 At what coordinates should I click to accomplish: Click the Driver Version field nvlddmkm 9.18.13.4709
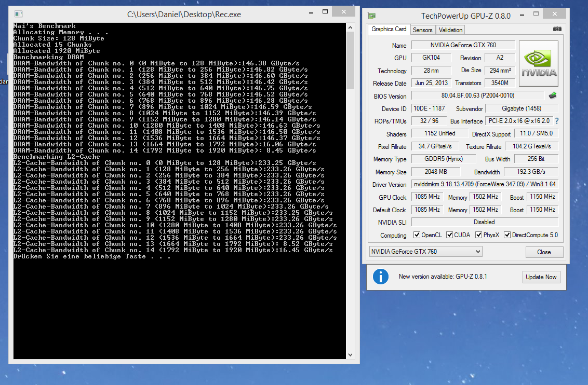click(x=485, y=184)
